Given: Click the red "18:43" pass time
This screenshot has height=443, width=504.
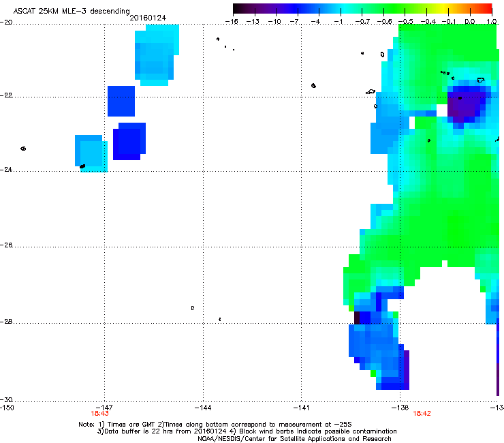Looking at the screenshot, I should click(x=99, y=414).
